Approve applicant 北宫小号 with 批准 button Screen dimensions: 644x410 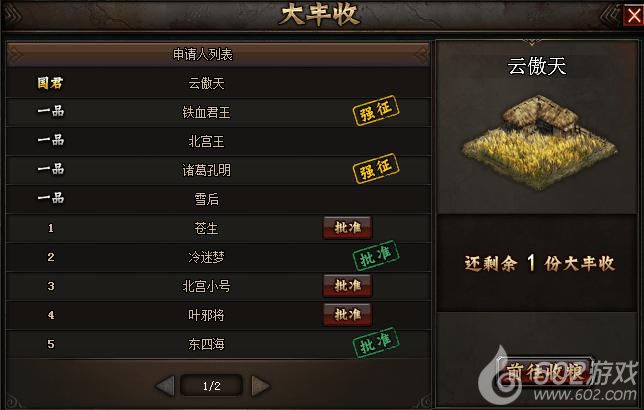coord(347,286)
